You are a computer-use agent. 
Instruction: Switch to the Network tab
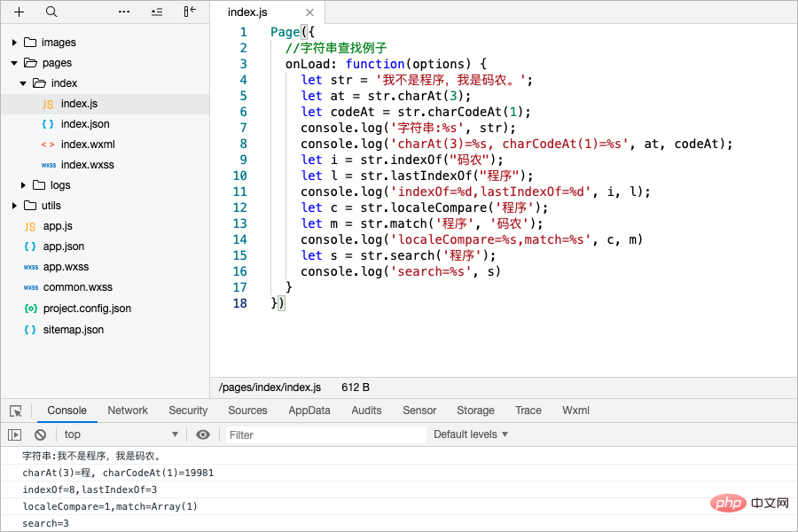click(128, 411)
